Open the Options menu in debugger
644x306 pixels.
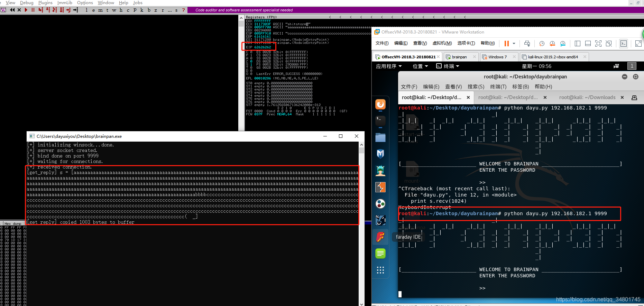(x=85, y=3)
